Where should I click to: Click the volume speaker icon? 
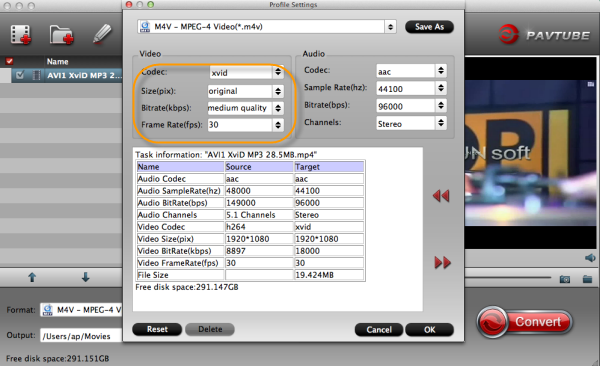pos(590,258)
